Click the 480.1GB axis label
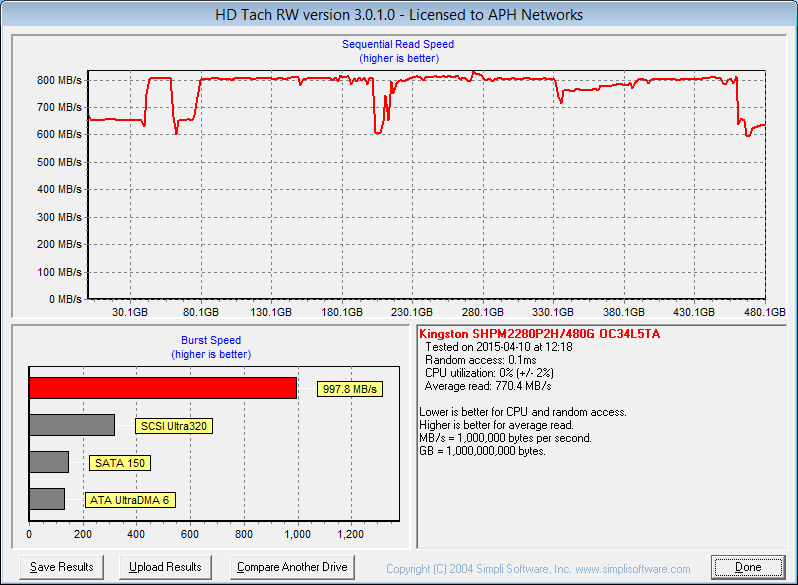798x585 pixels. [x=765, y=312]
